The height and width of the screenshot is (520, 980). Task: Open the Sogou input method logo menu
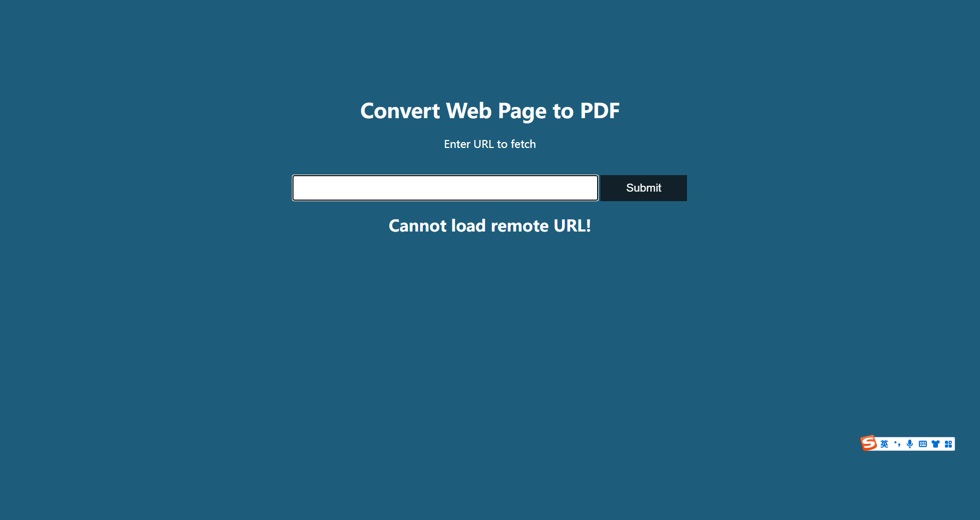[869, 443]
